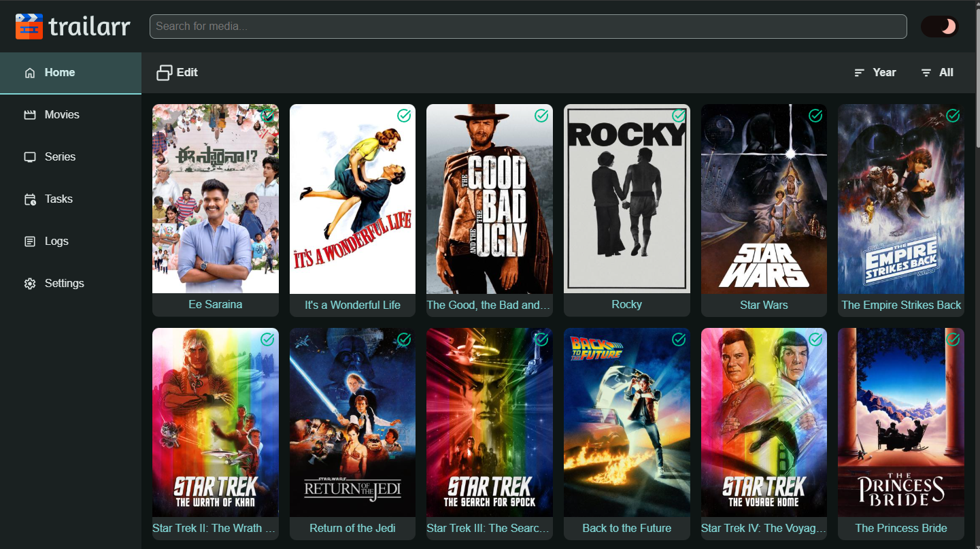Open the Logs page
Image resolution: width=980 pixels, height=549 pixels.
(x=71, y=242)
